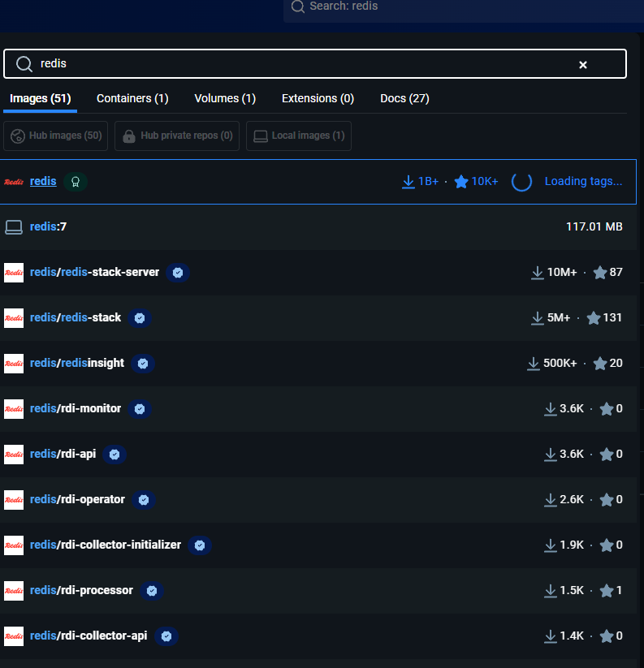Filter by Local images (1)

pyautogui.click(x=299, y=136)
